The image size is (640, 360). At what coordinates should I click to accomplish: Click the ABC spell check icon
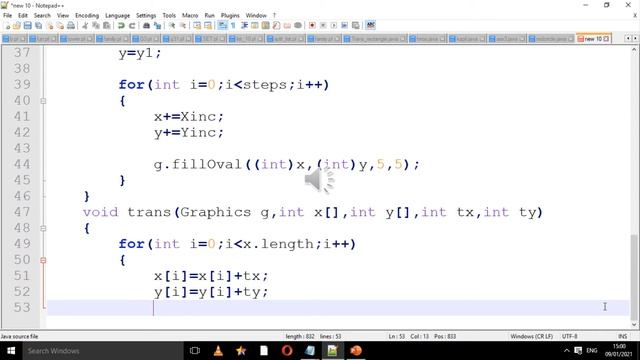[x=370, y=26]
